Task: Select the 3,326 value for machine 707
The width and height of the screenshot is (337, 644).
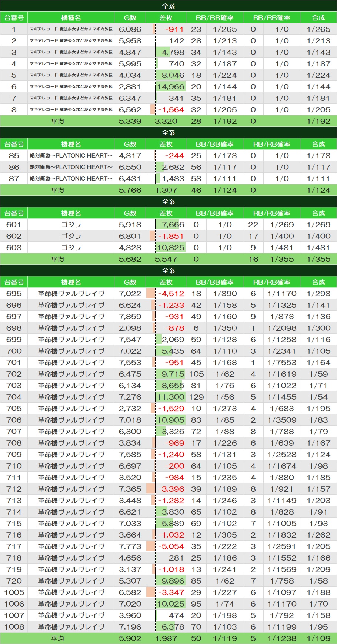Action: click(x=173, y=432)
